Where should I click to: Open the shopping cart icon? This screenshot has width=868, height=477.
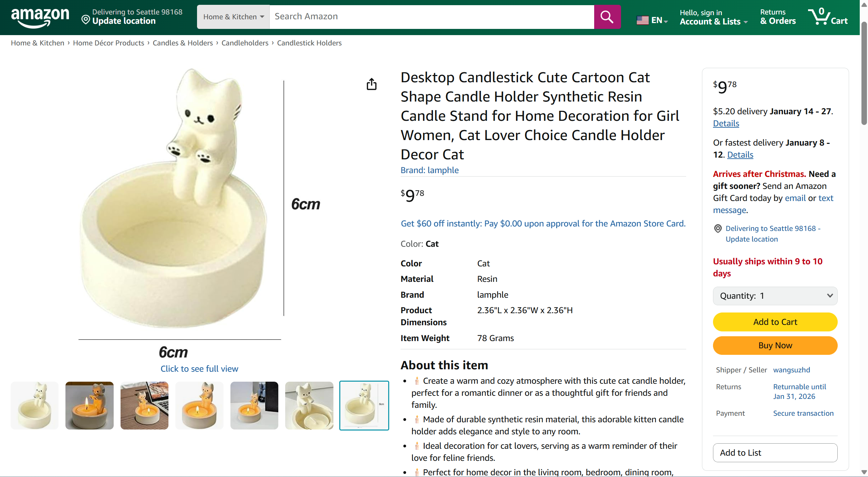pyautogui.click(x=828, y=17)
